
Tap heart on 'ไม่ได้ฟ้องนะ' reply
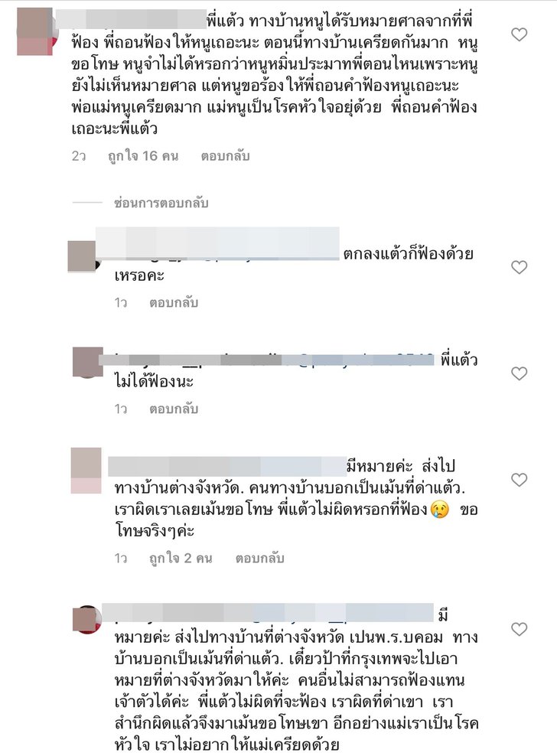tap(519, 373)
